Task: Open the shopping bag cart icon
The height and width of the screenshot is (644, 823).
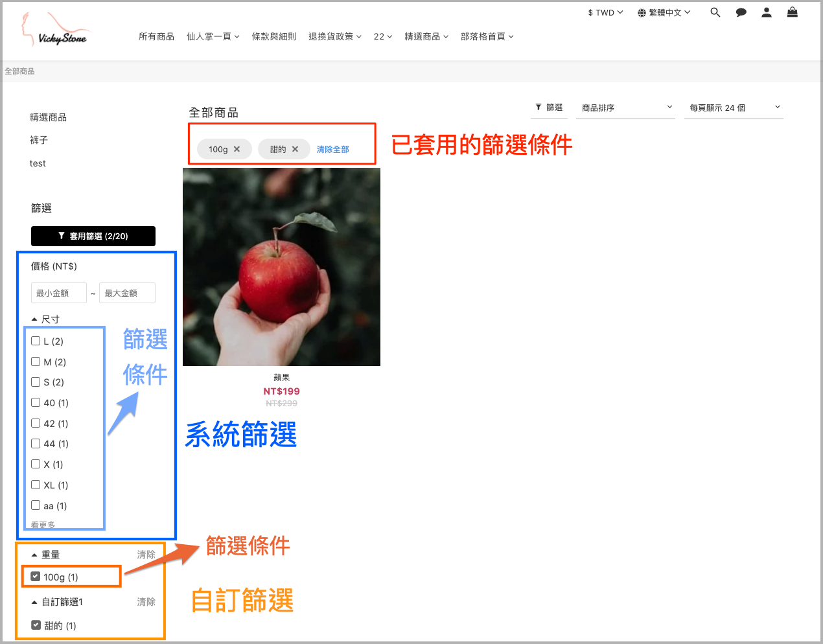Action: (x=793, y=12)
